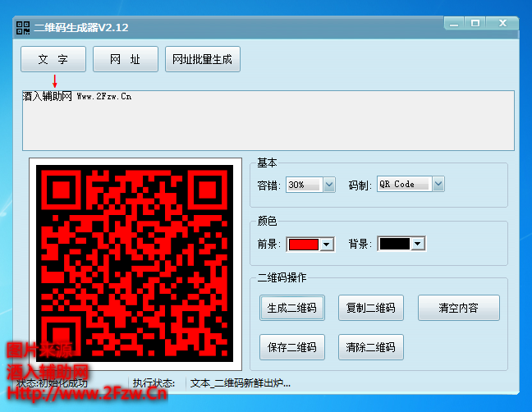Click the 基本 group heading
This screenshot has width=532, height=412.
point(267,163)
